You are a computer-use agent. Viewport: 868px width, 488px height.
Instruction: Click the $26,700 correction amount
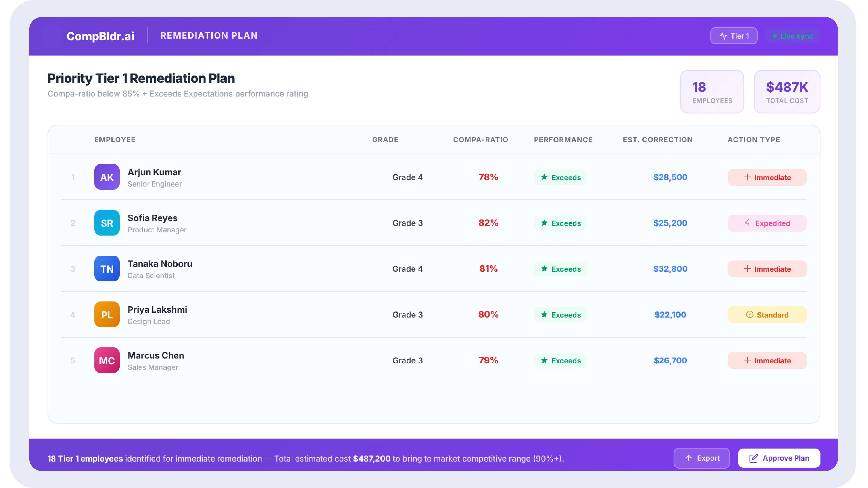click(670, 360)
